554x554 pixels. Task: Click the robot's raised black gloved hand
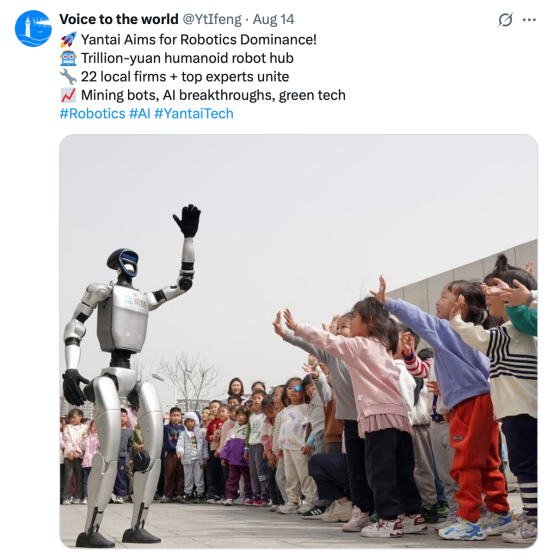187,220
